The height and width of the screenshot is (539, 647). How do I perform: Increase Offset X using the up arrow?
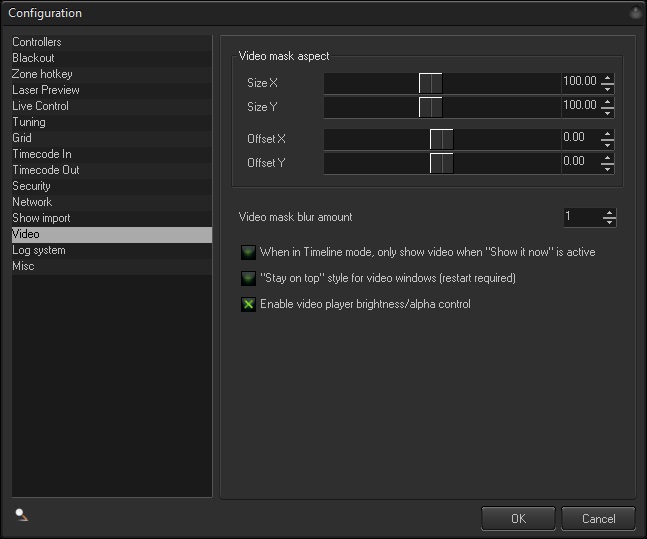click(608, 133)
